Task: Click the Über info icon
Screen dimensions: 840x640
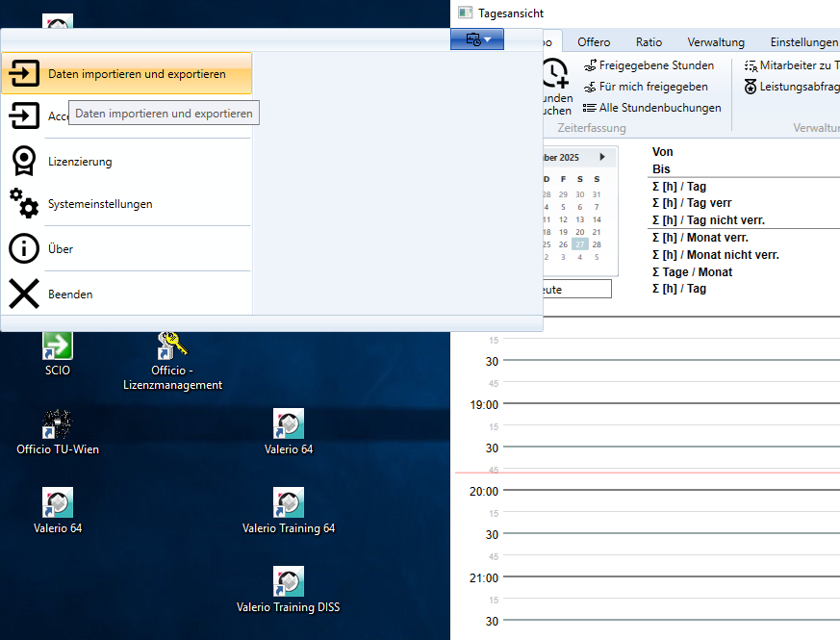Action: tap(24, 249)
